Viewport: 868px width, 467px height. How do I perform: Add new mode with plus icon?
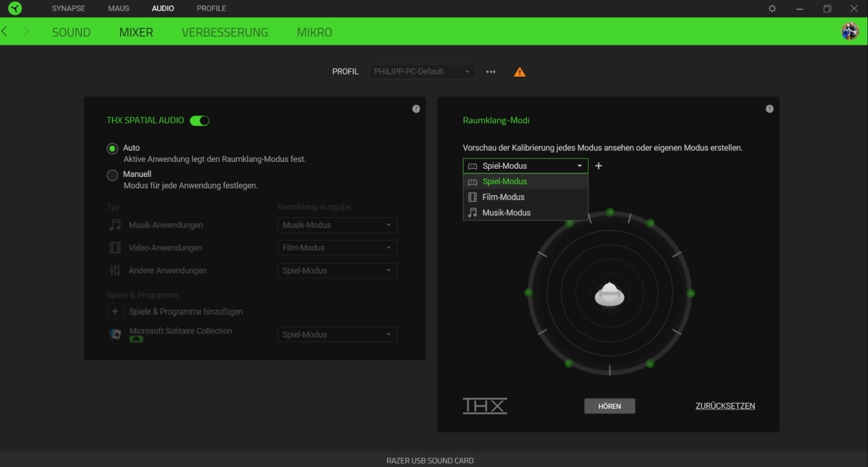tap(599, 165)
